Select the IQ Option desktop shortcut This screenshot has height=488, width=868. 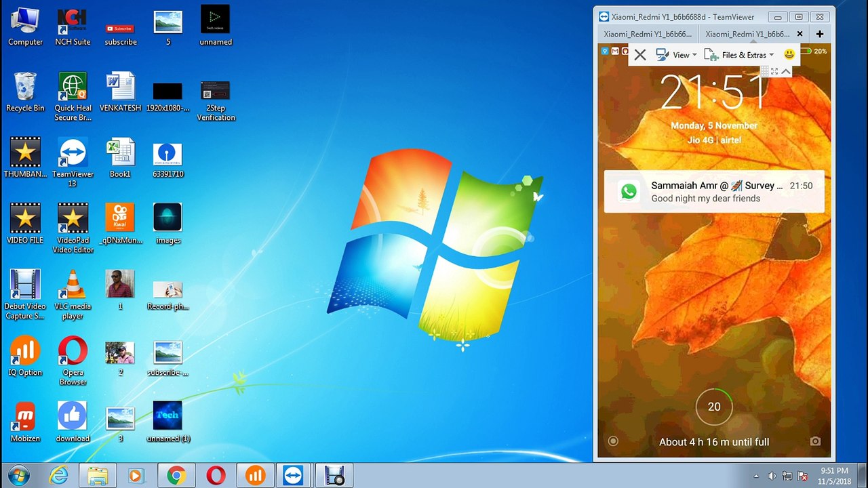click(x=25, y=357)
